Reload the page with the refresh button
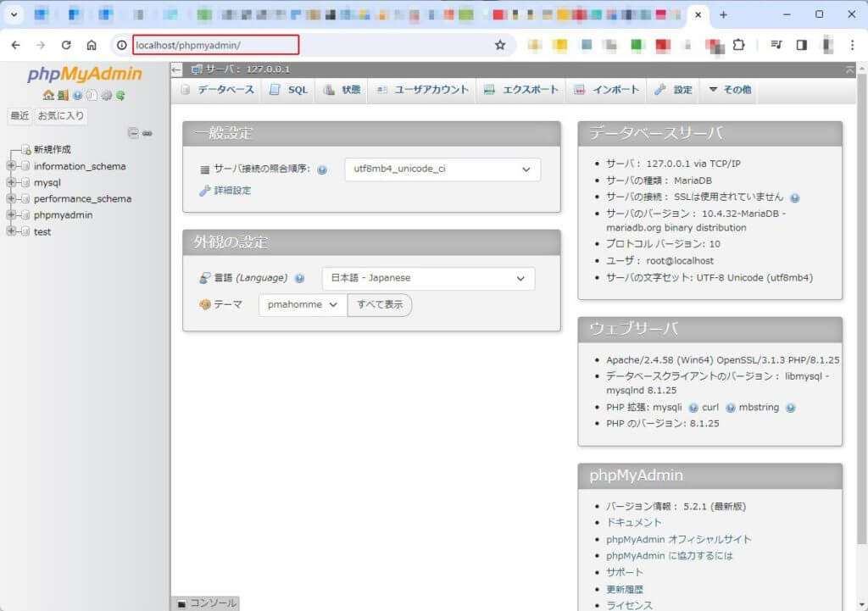The image size is (868, 611). (x=66, y=45)
